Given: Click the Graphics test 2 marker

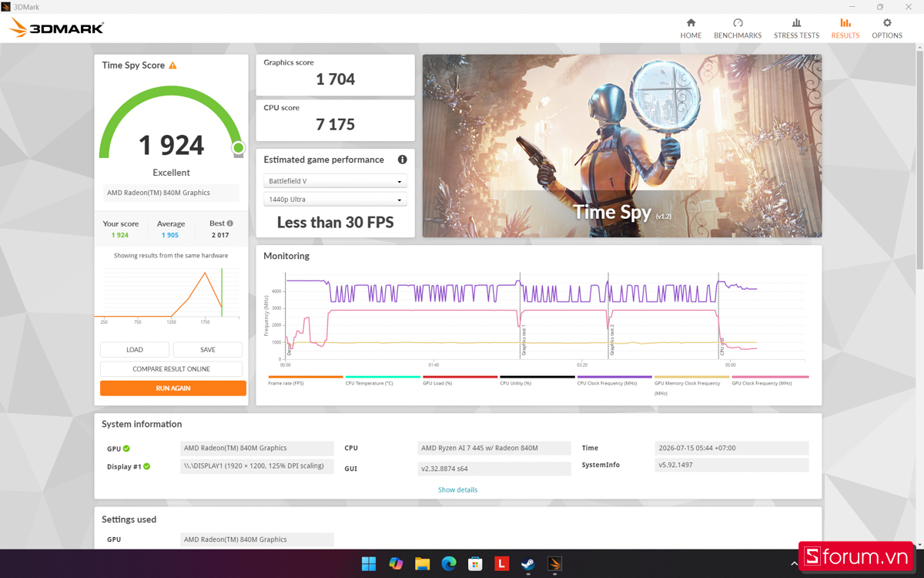Looking at the screenshot, I should pos(612,341).
